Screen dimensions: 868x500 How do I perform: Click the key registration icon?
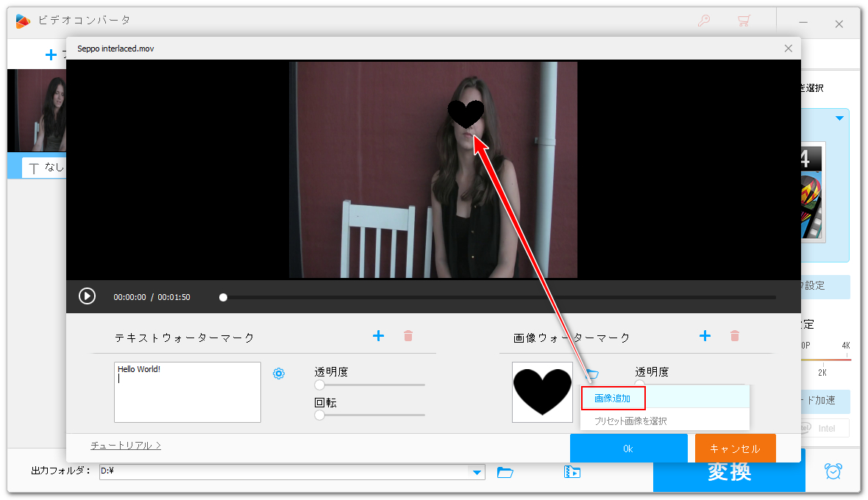click(x=703, y=21)
